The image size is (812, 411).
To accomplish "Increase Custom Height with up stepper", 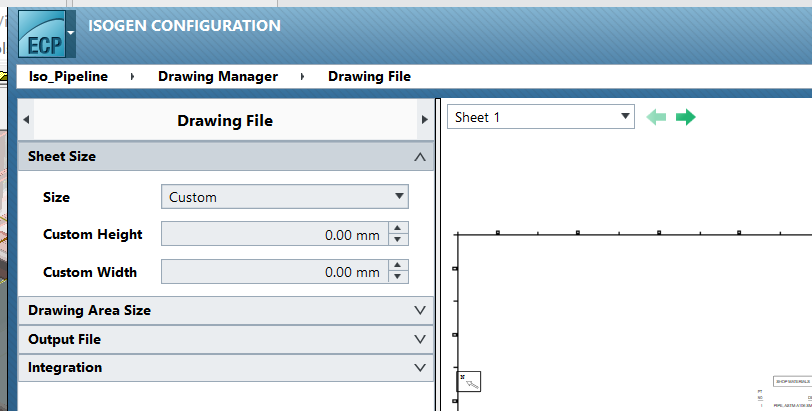I will (x=398, y=228).
